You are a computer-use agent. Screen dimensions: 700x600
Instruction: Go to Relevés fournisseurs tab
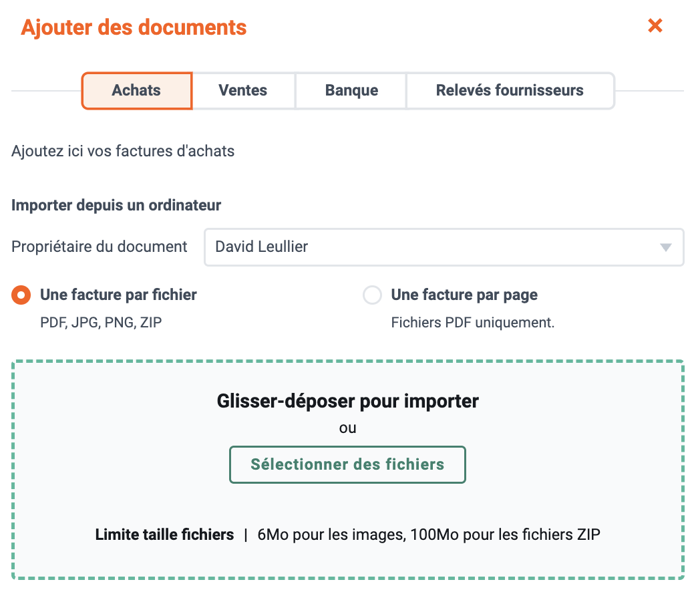510,91
